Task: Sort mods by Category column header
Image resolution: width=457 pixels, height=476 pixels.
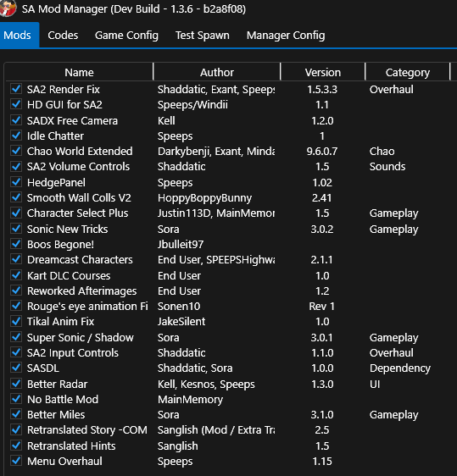Action: 408,72
